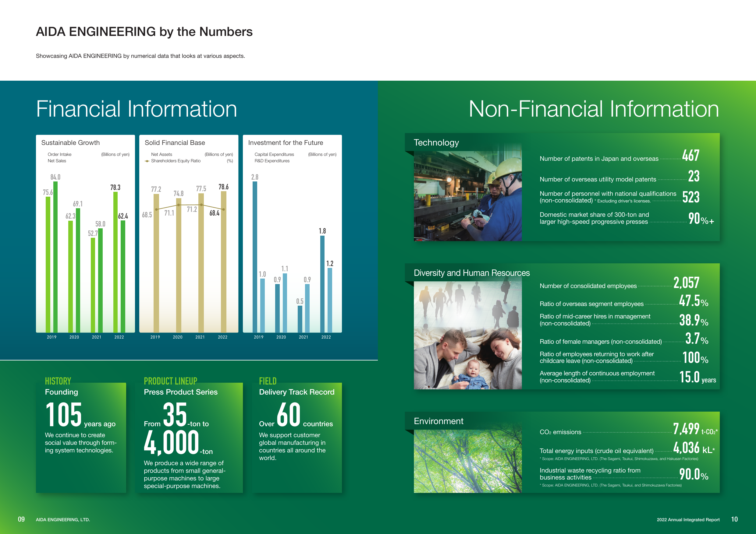Click the page number 10 in footer
The width and height of the screenshot is (756, 534).
pos(734,519)
